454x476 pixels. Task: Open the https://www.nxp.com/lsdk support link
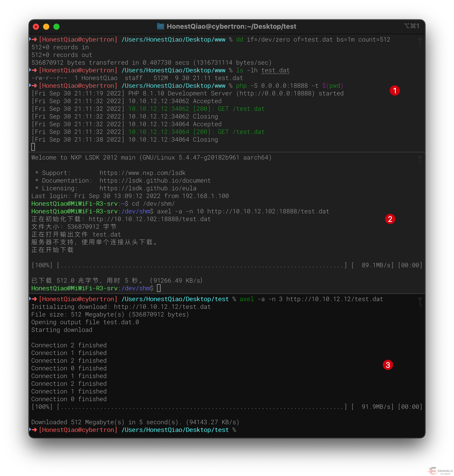coord(142,173)
